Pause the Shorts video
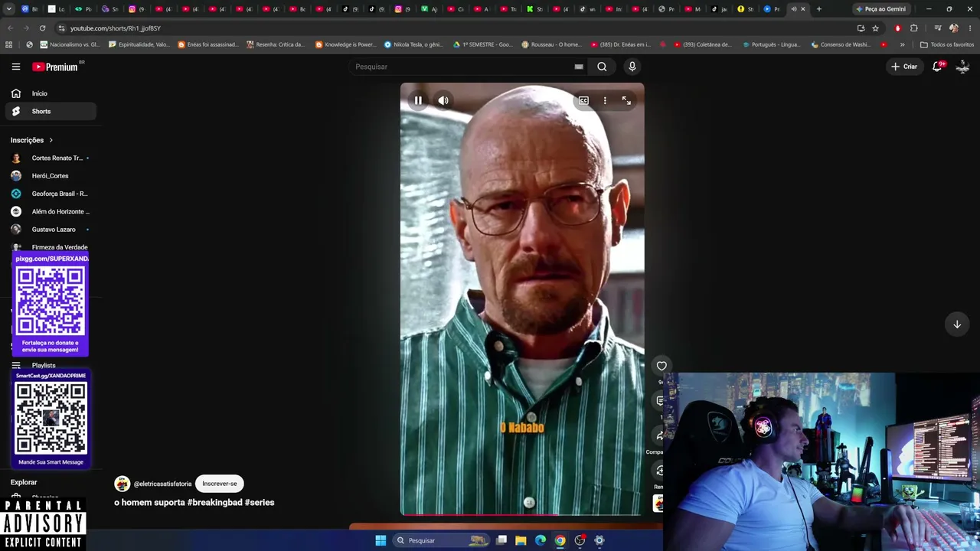The height and width of the screenshot is (551, 980). click(x=418, y=100)
